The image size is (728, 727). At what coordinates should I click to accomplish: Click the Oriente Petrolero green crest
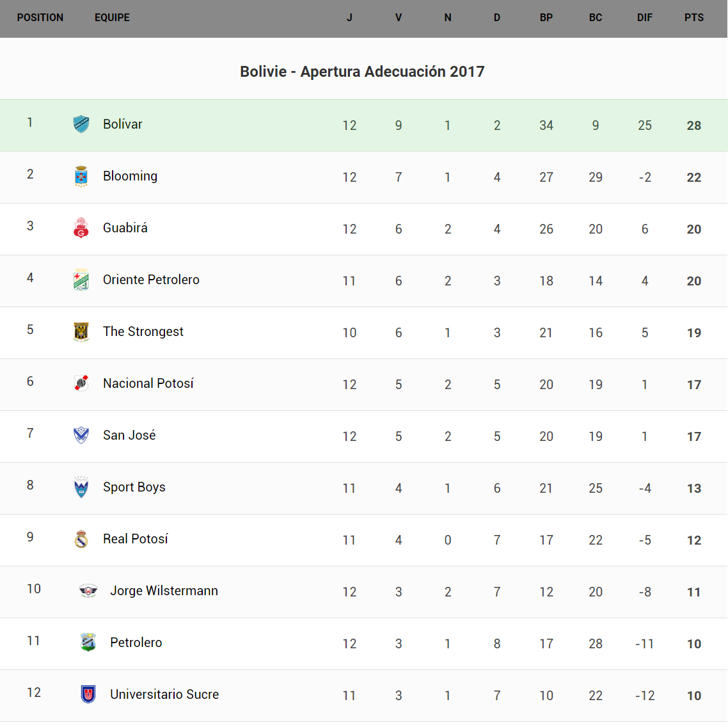point(81,280)
